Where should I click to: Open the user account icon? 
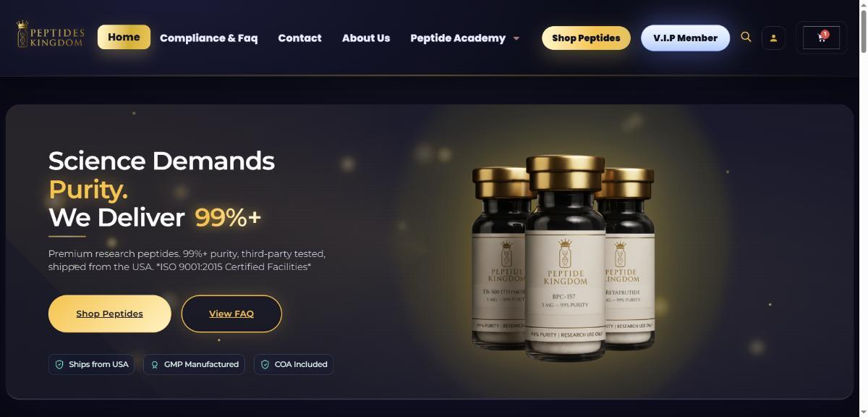773,38
